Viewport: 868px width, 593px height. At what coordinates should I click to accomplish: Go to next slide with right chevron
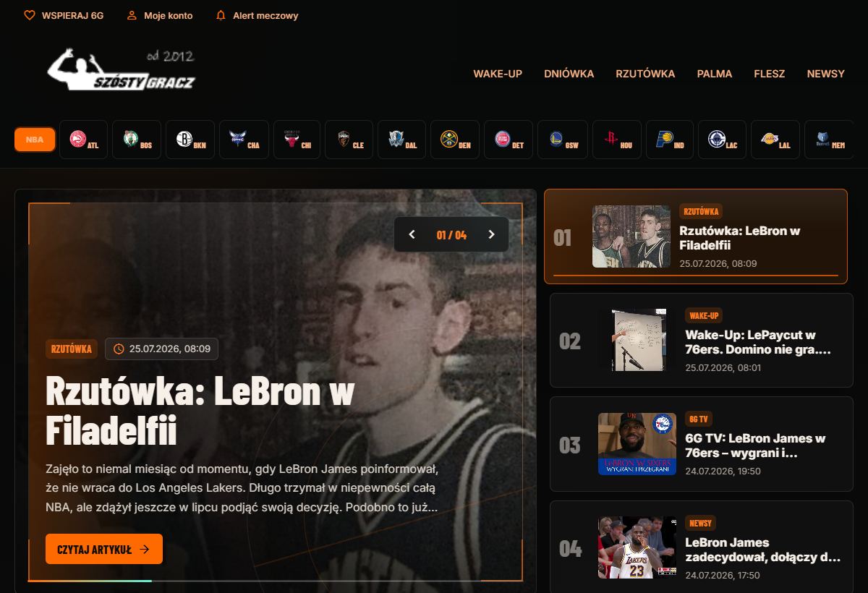492,234
